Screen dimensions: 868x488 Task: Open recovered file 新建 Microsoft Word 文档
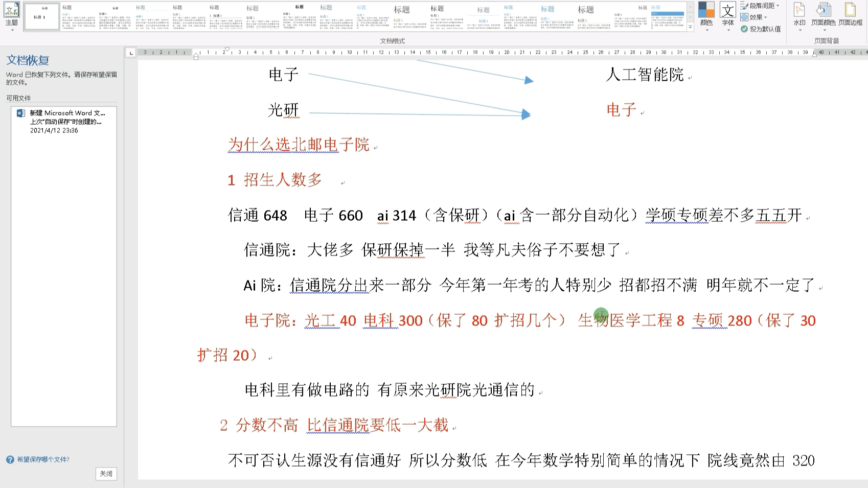pyautogui.click(x=64, y=122)
